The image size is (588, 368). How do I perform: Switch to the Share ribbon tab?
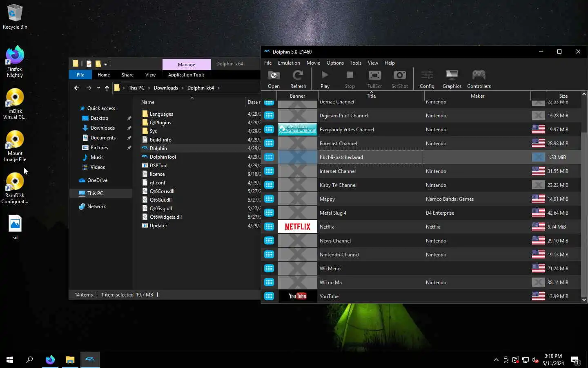click(x=127, y=75)
